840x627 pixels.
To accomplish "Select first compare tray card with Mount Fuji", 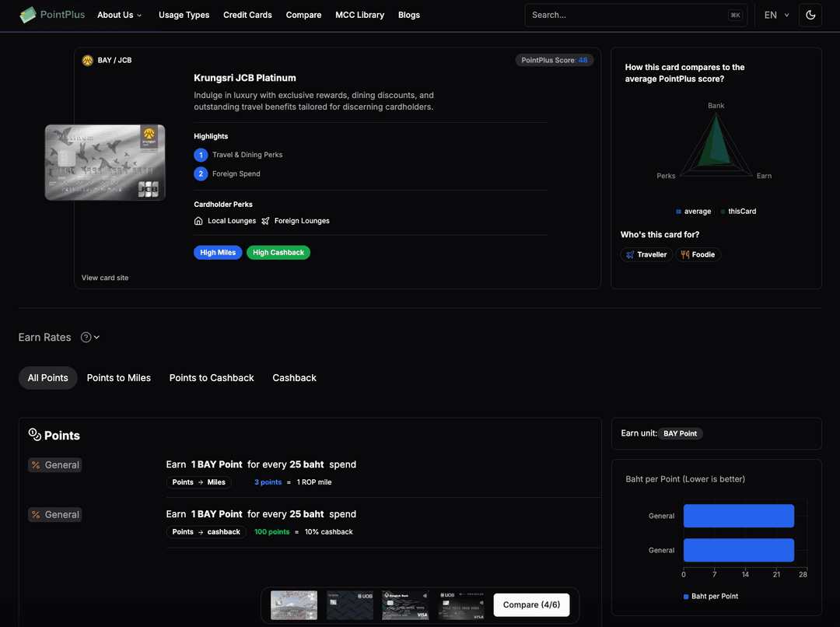I will [x=294, y=605].
